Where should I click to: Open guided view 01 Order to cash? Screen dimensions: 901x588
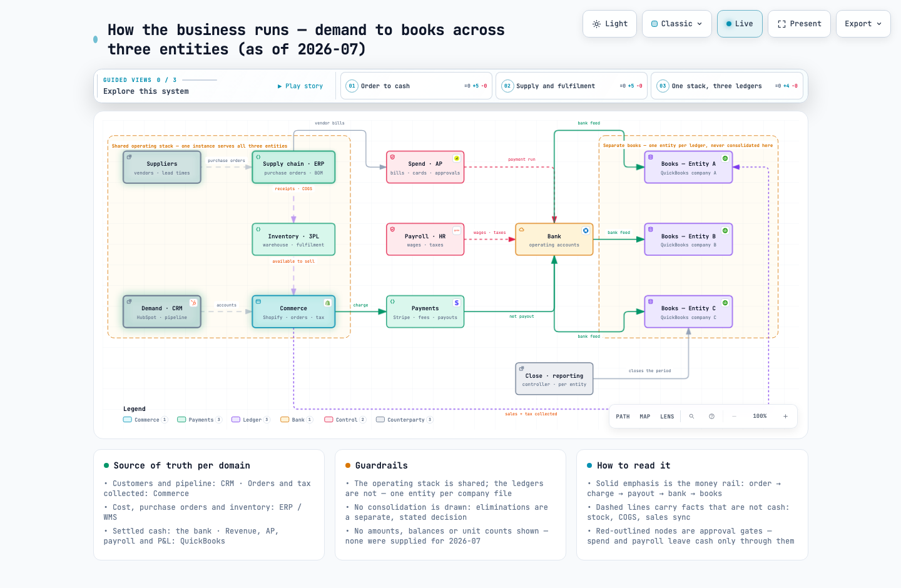(x=415, y=86)
